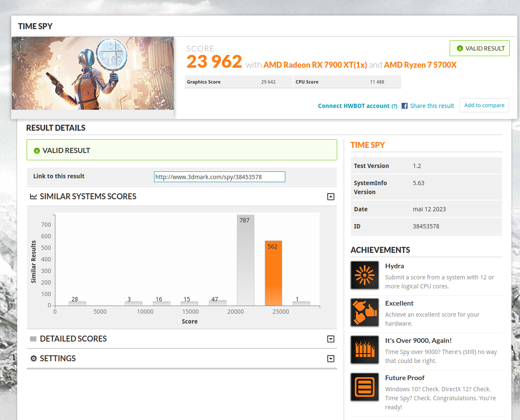Click the Time Spy benchmark thumbnail image
520x420 pixels.
click(93, 73)
